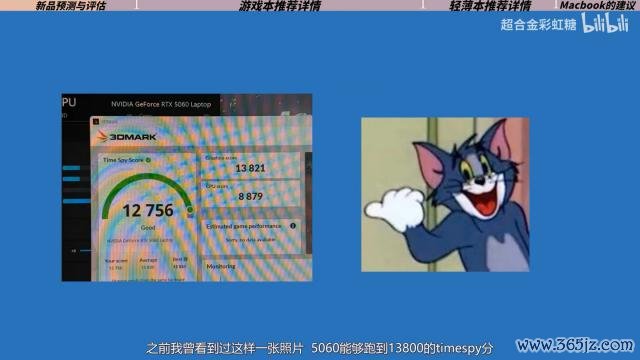Screen dimensions: 640x360
Task: Click the 3DMark logo in the header
Action: (x=127, y=136)
